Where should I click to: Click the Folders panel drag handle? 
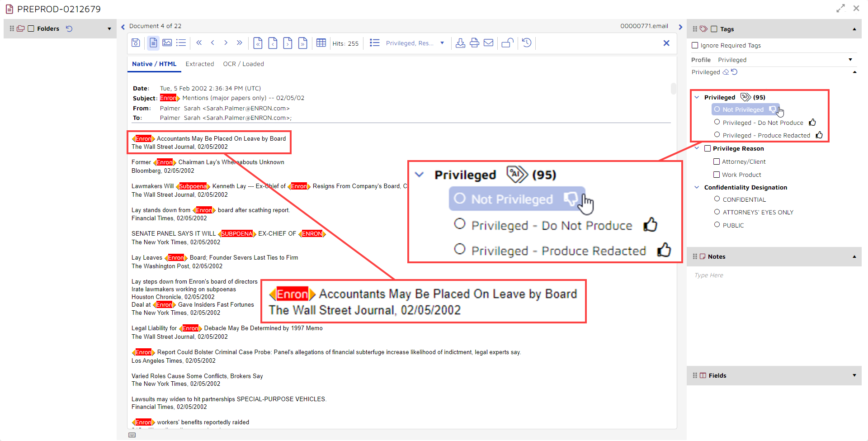coord(12,28)
